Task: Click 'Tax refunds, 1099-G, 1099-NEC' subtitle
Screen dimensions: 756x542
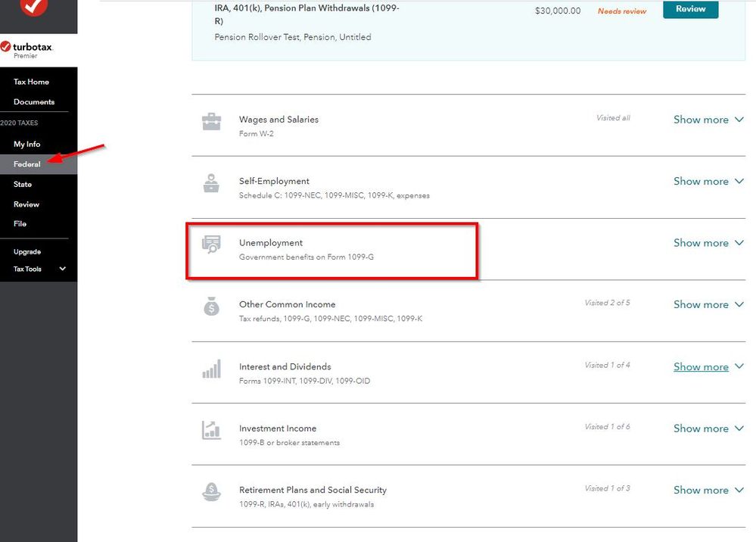Action: tap(330, 319)
